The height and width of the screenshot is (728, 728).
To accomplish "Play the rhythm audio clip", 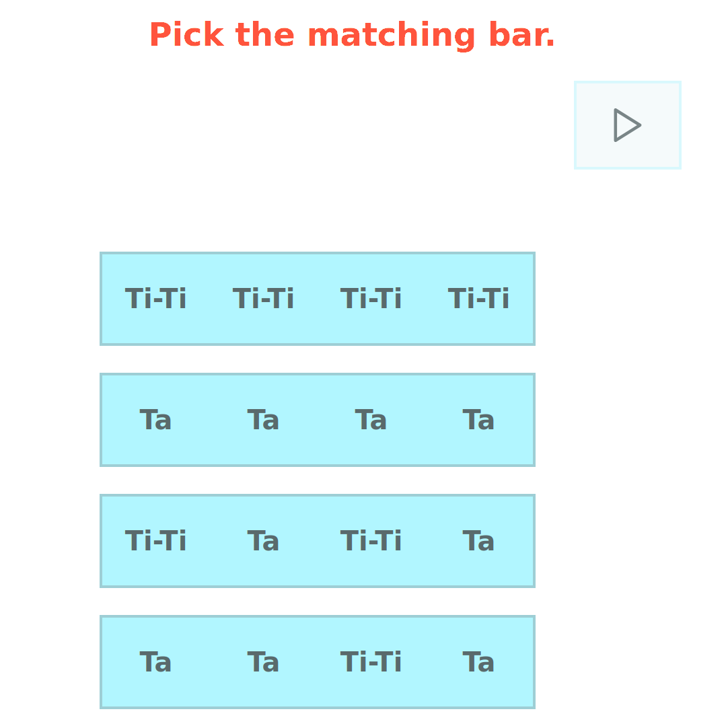I will [x=627, y=125].
